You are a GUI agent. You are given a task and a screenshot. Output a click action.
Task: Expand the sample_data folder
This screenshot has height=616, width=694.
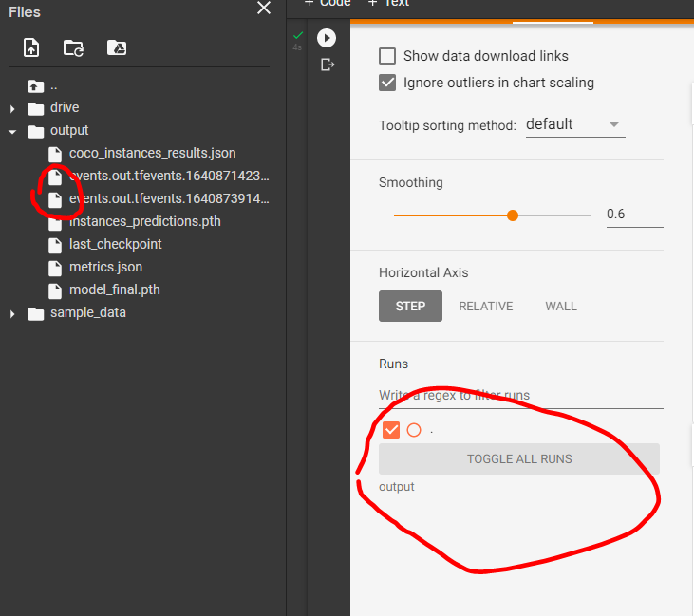coord(12,314)
